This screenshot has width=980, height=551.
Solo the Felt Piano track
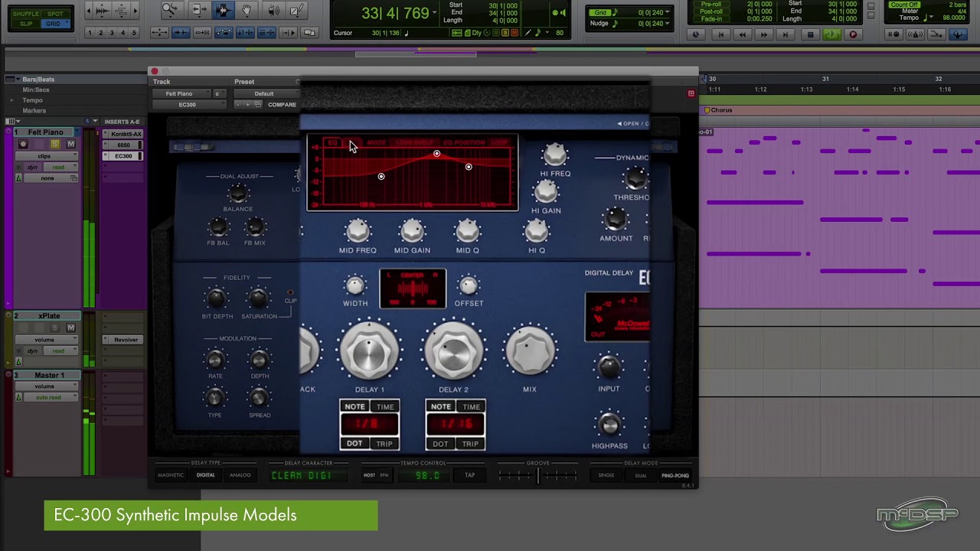point(55,144)
